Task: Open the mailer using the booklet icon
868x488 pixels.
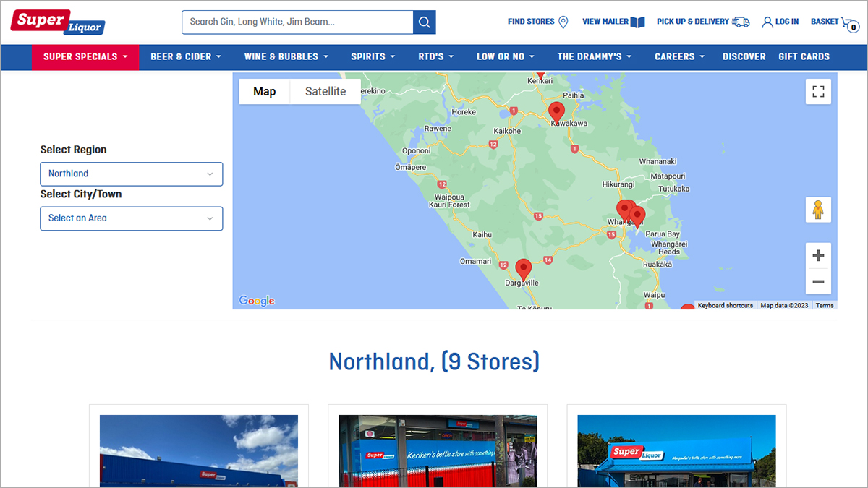Action: pyautogui.click(x=639, y=21)
